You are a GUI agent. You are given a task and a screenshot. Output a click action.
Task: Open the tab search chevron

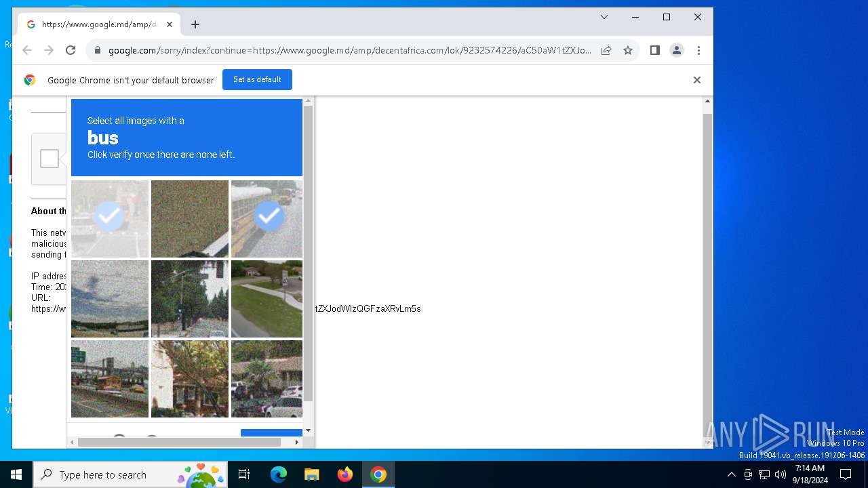point(604,17)
